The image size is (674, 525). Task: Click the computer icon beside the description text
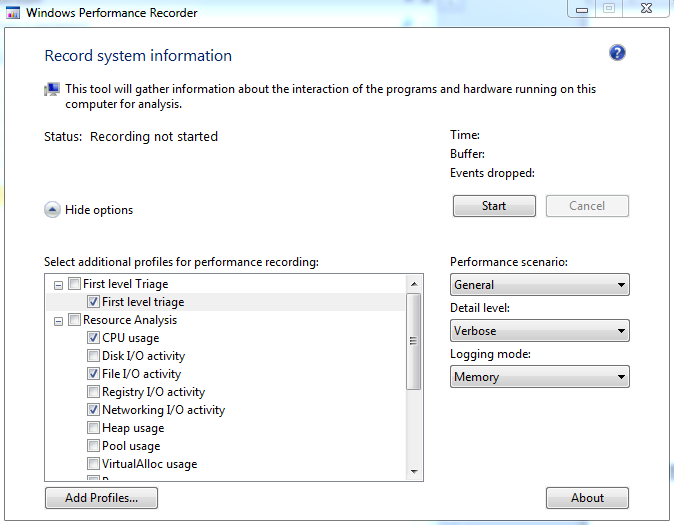click(x=52, y=89)
